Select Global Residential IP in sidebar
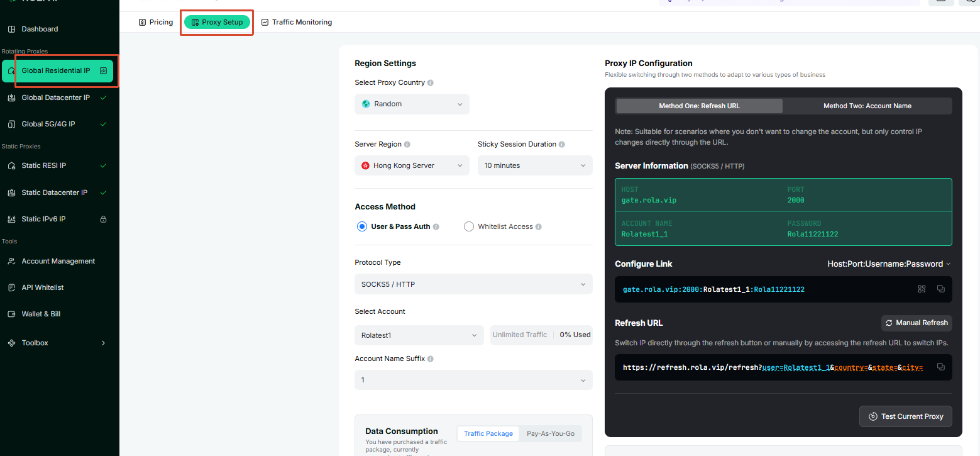This screenshot has width=980, height=456. click(x=58, y=71)
